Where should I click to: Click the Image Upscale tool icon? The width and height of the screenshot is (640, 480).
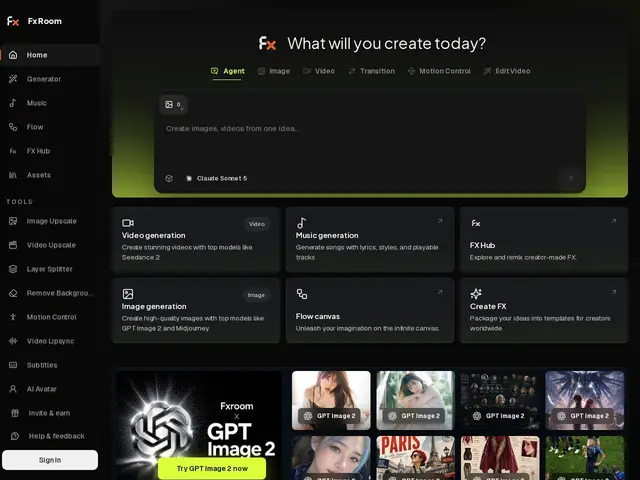point(13,221)
